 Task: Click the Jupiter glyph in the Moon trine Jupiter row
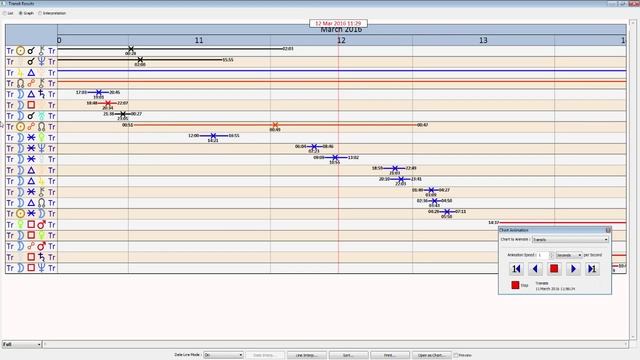pos(41,181)
